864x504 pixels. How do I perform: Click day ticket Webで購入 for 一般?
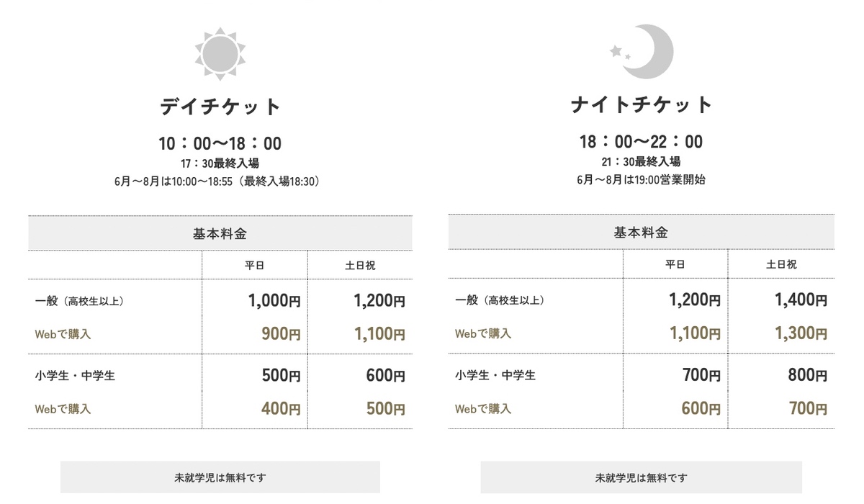63,334
